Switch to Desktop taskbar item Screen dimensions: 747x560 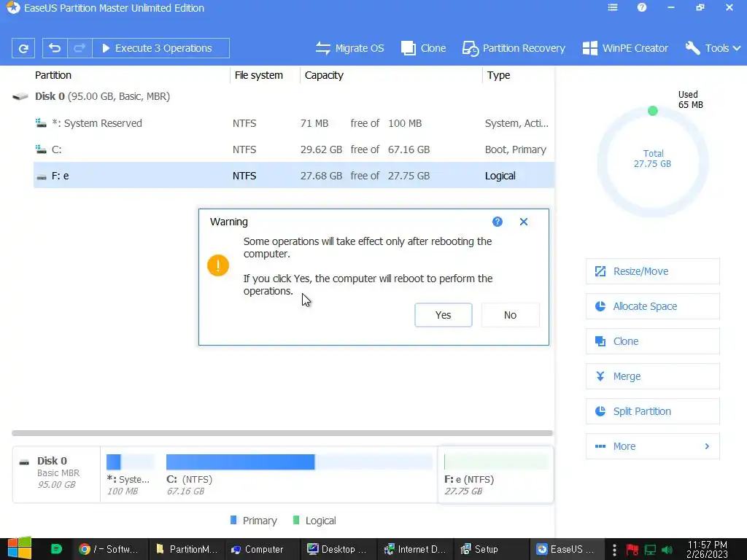point(337,549)
